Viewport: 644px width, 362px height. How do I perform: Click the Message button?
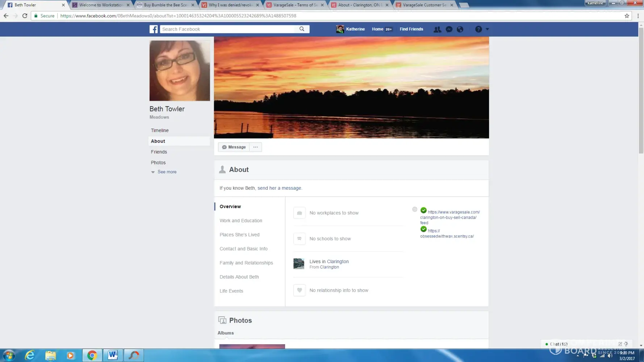pyautogui.click(x=234, y=147)
